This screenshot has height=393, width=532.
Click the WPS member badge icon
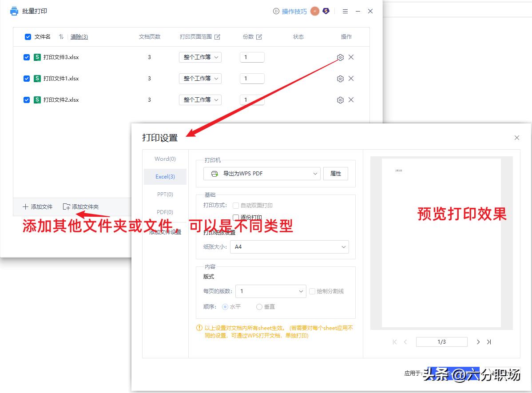coord(326,11)
